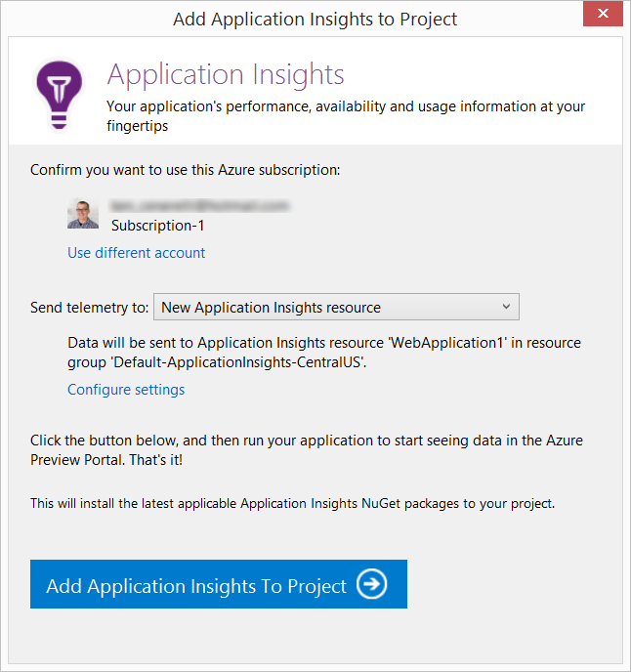Open the Configure settings link

126,390
